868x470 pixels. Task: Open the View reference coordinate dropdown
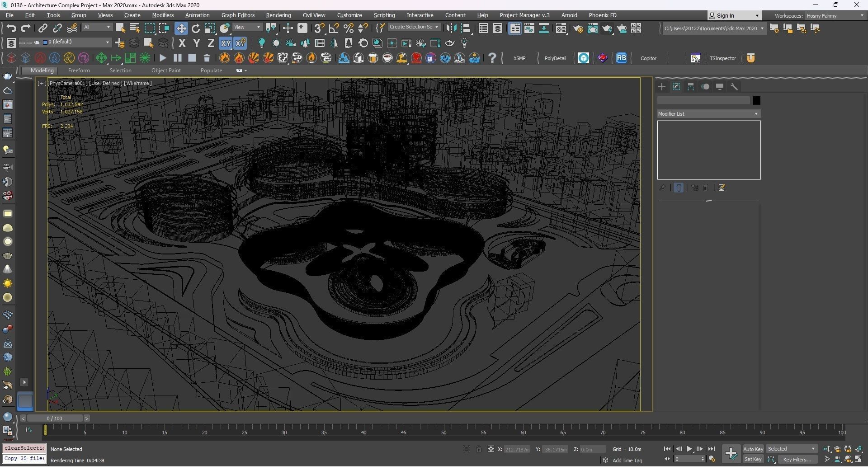click(247, 28)
